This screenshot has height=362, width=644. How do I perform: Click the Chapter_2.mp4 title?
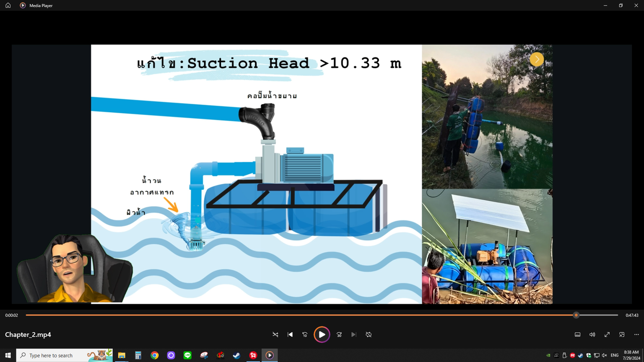click(28, 335)
